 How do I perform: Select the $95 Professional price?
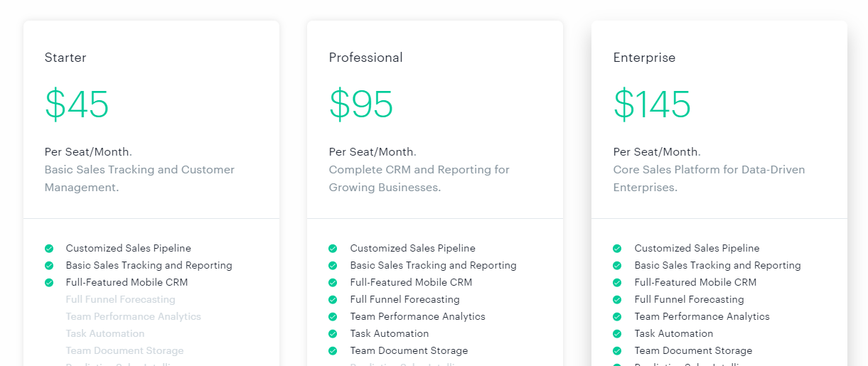(x=361, y=104)
